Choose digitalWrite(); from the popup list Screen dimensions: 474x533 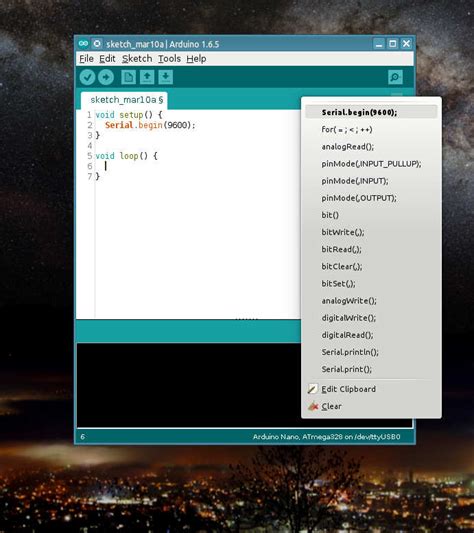[371, 317]
